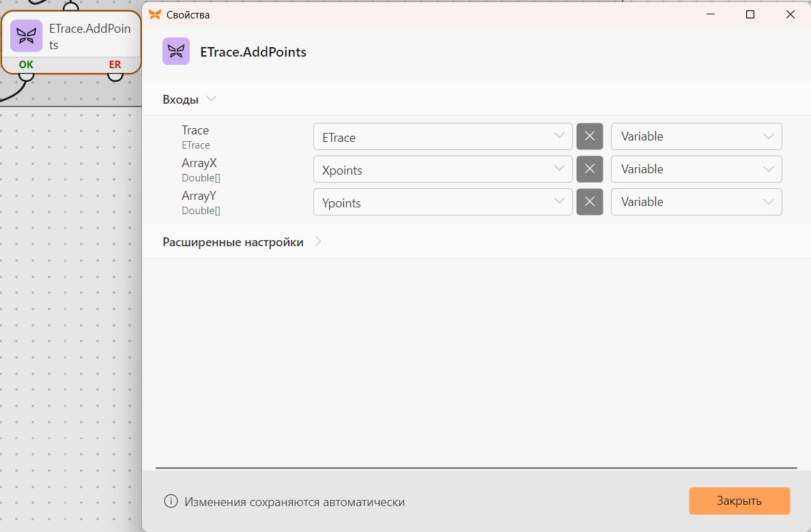Click the OK output port on the node

(26, 76)
